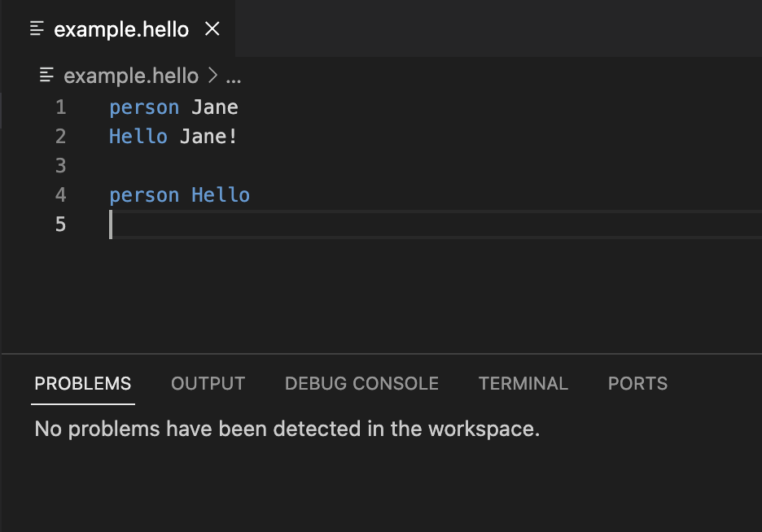Open the DEBUG CONSOLE tab
The height and width of the screenshot is (532, 762).
point(361,383)
